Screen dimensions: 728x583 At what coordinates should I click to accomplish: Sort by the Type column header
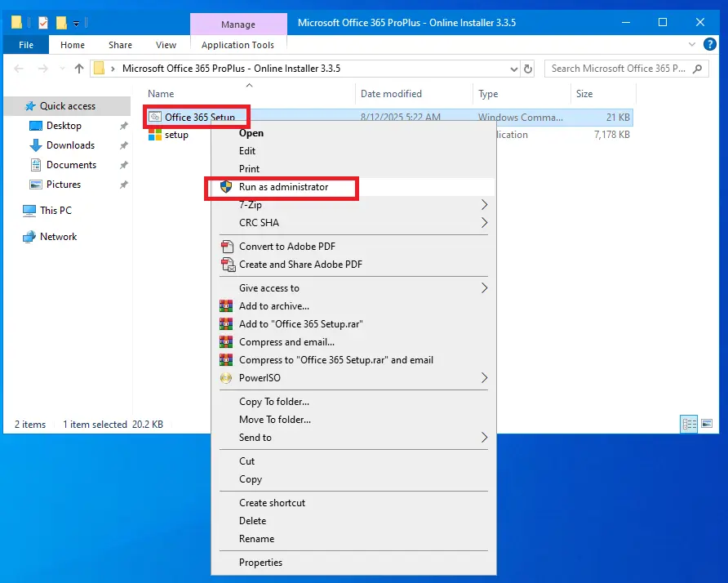[x=488, y=94]
